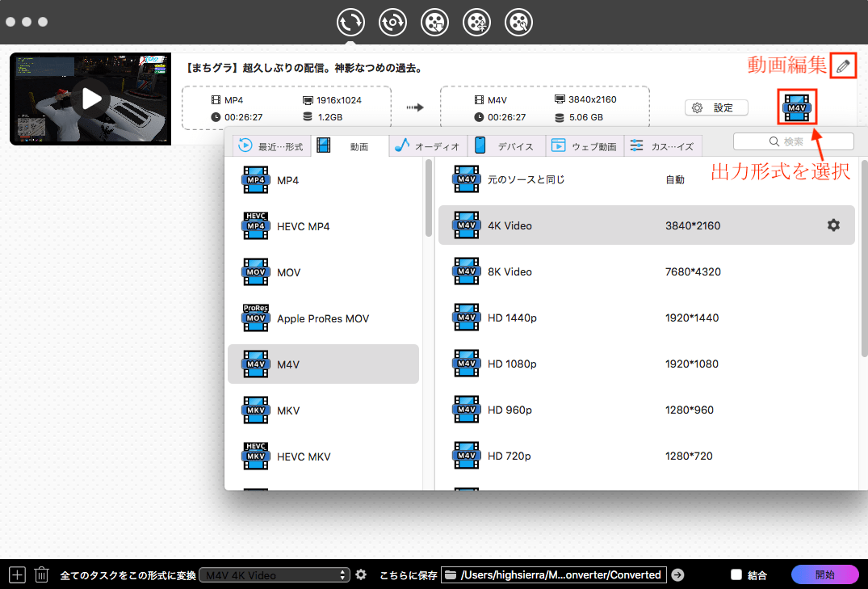
Task: Open the output path folder selector
Action: tap(554, 575)
